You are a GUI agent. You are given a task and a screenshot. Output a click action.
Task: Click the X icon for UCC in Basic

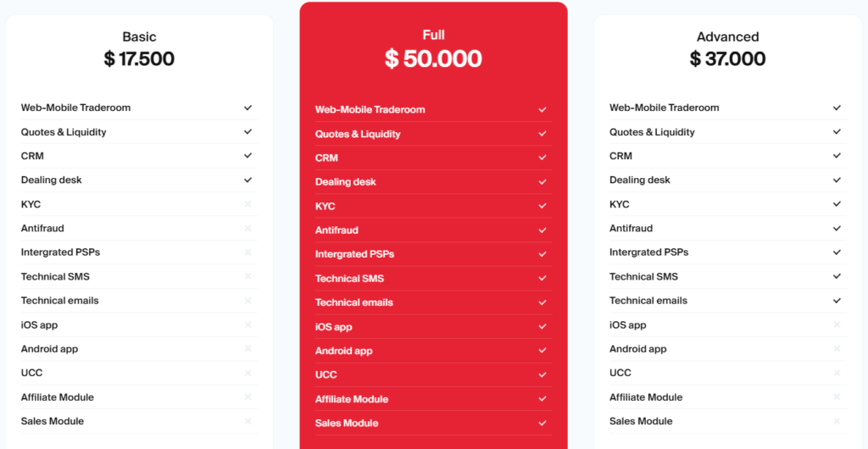click(248, 373)
